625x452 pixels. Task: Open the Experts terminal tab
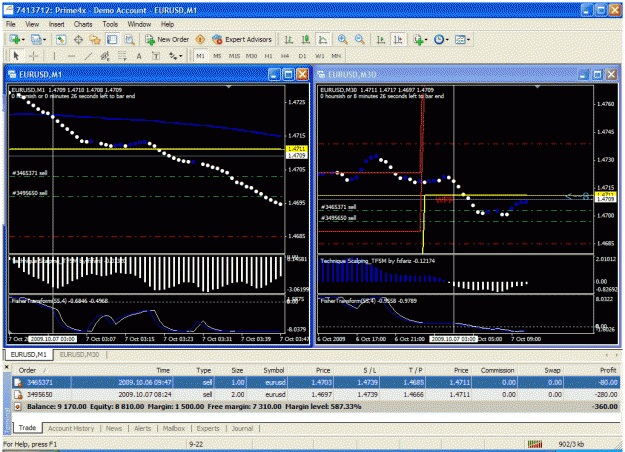pos(208,428)
